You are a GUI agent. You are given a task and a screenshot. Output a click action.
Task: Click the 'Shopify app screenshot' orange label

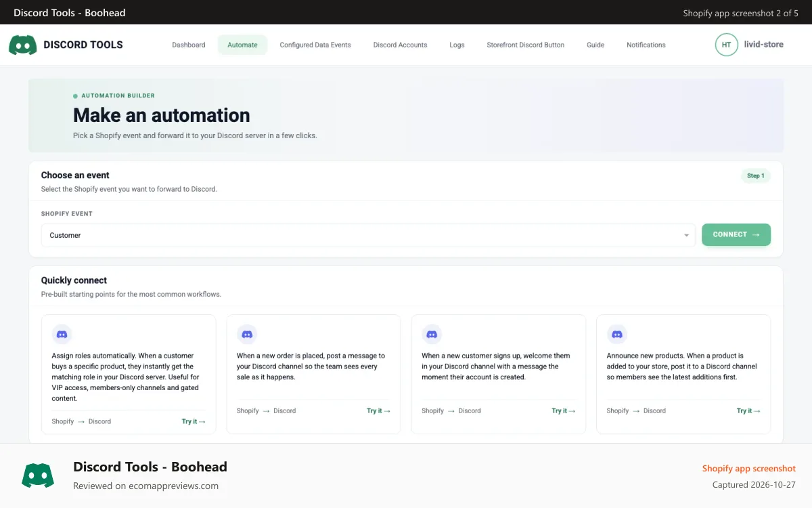click(x=749, y=469)
